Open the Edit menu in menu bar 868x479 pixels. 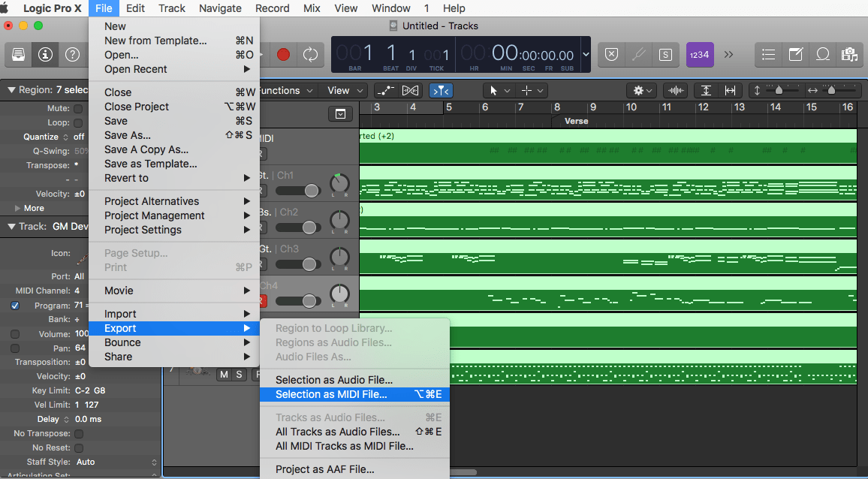click(135, 8)
